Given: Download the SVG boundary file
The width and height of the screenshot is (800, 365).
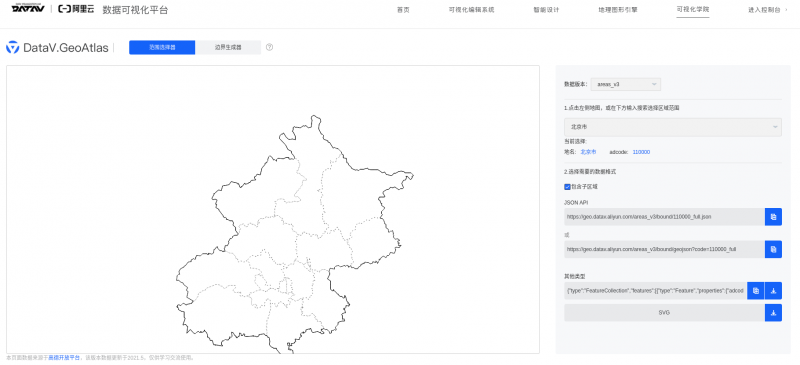Looking at the screenshot, I should click(x=773, y=312).
